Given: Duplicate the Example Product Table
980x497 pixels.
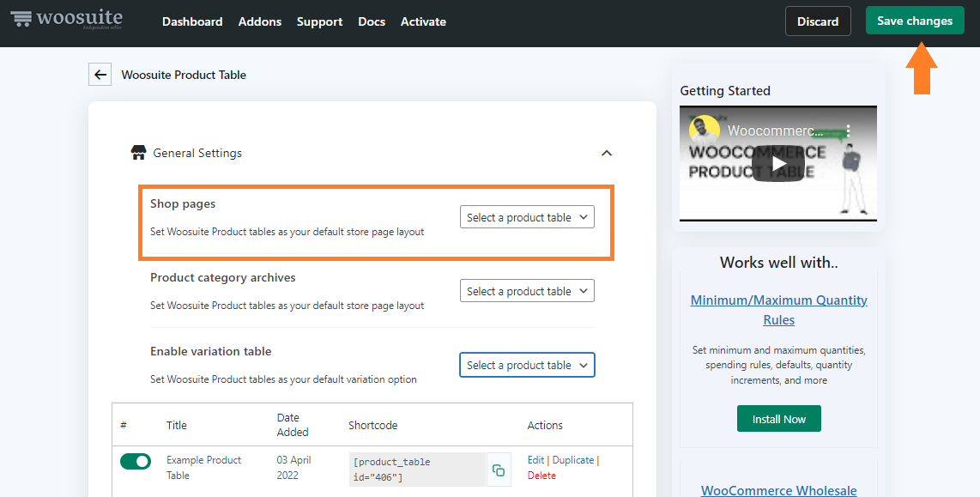Looking at the screenshot, I should (573, 460).
